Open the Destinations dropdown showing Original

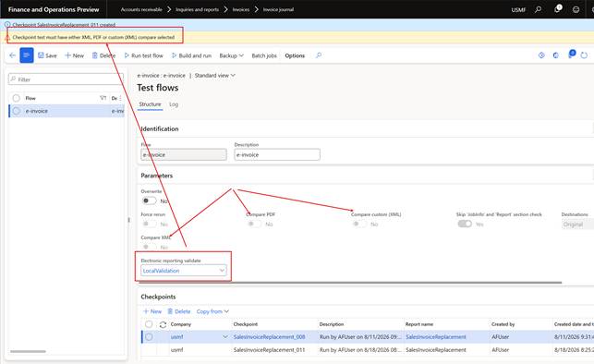click(577, 224)
